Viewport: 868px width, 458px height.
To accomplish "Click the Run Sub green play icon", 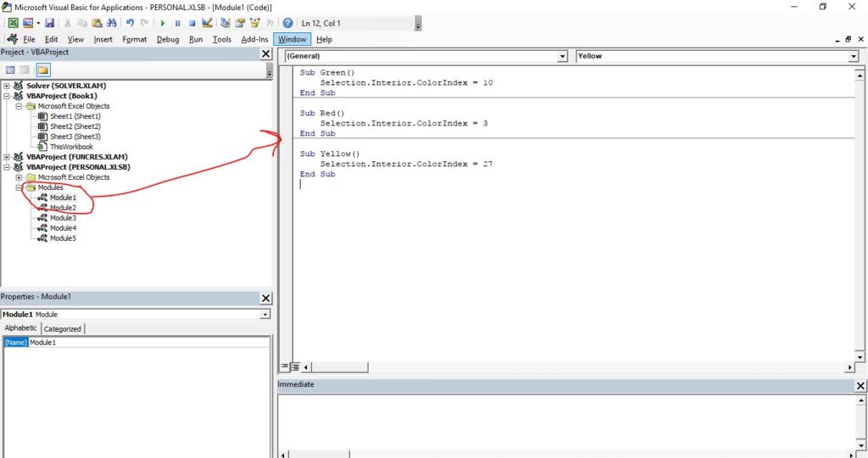I will coord(163,23).
